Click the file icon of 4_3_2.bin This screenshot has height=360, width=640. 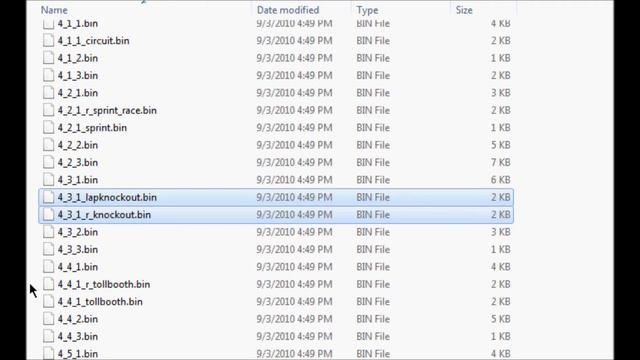coord(49,232)
